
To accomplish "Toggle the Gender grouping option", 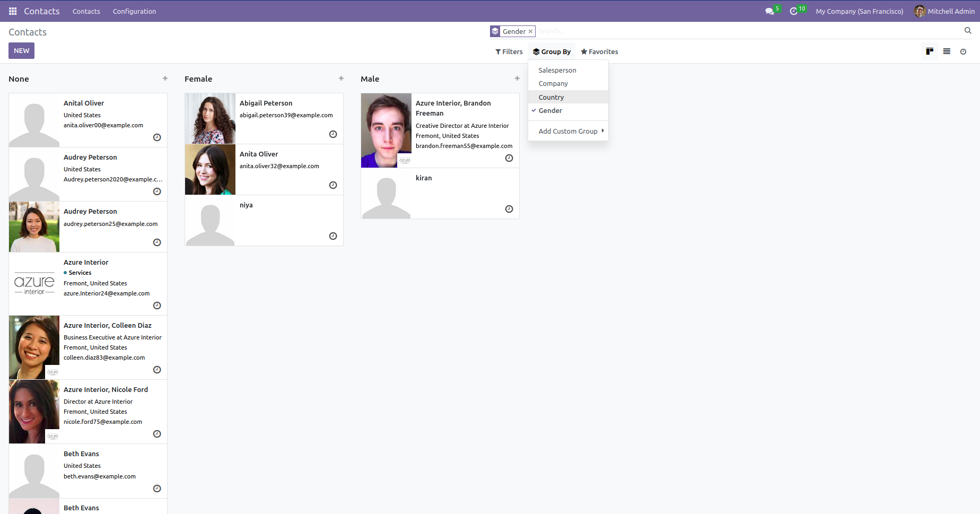I will pos(568,110).
